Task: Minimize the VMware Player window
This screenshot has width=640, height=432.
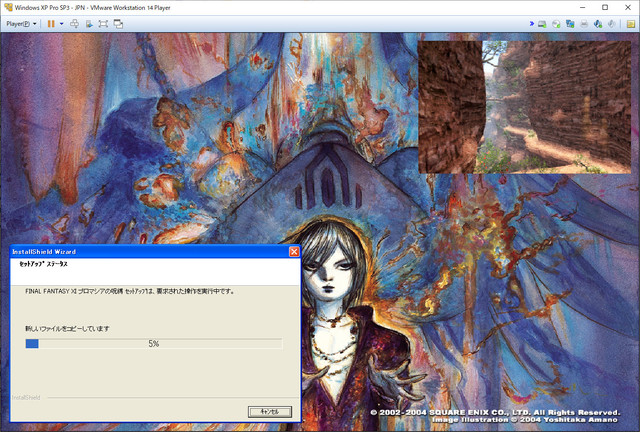Action: pyautogui.click(x=582, y=7)
